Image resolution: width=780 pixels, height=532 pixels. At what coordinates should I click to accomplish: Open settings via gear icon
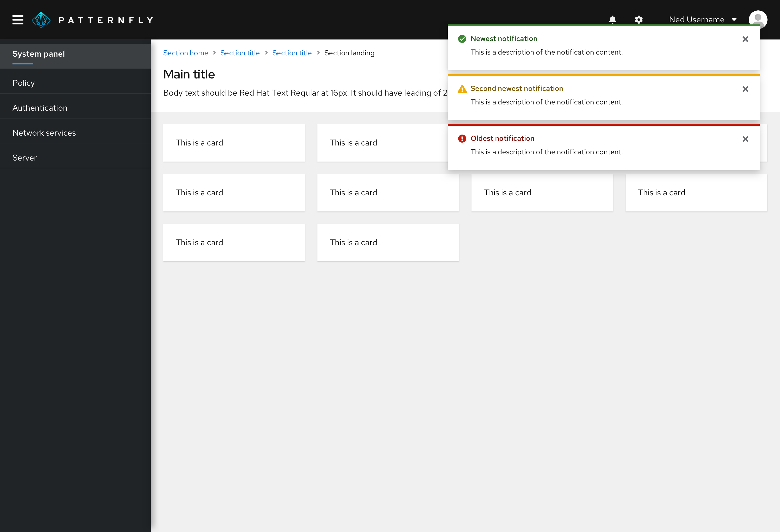(638, 19)
